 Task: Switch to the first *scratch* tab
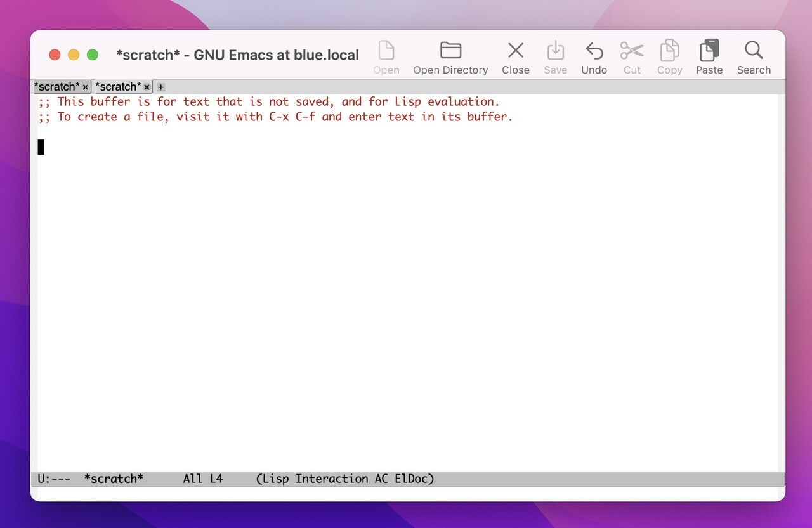tap(57, 87)
